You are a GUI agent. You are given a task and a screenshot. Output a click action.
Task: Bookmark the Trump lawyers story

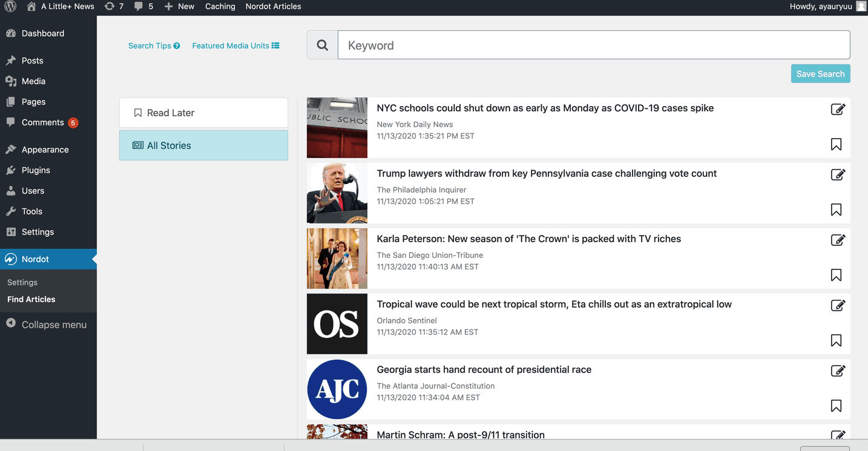836,210
